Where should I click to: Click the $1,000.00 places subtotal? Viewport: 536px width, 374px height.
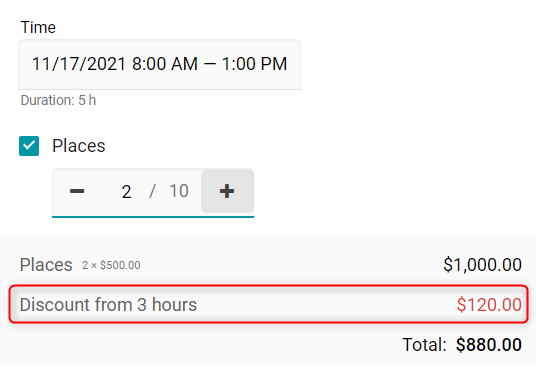point(482,265)
